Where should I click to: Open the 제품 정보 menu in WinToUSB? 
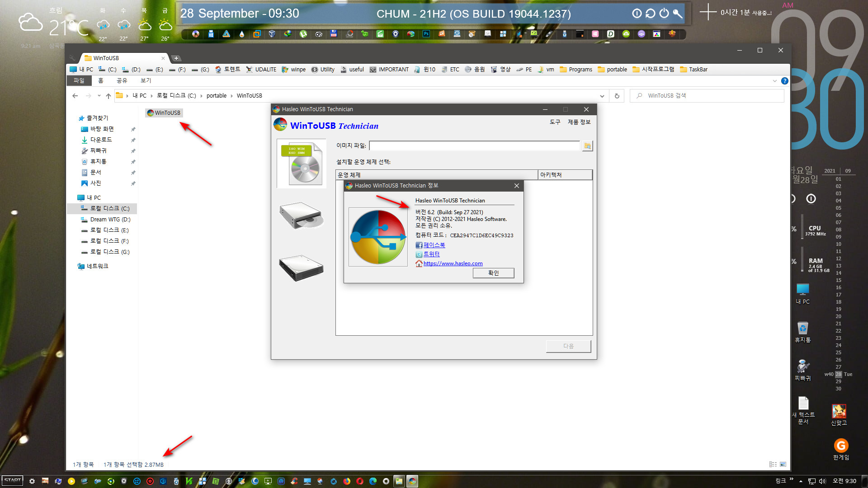point(579,122)
